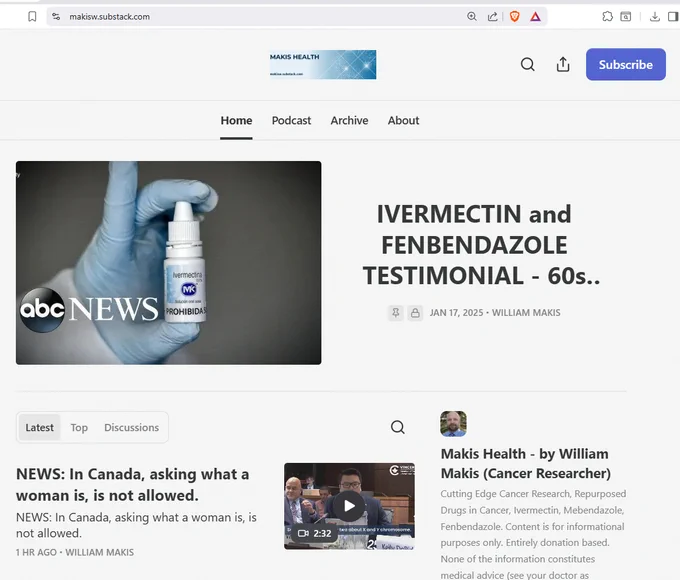Click the William Makis author avatar
This screenshot has width=680, height=580.
point(453,424)
